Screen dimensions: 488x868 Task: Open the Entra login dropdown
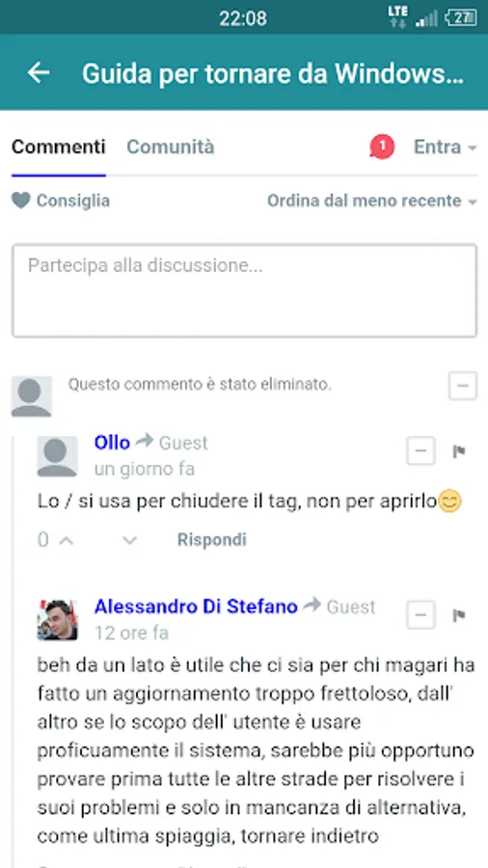(x=445, y=148)
